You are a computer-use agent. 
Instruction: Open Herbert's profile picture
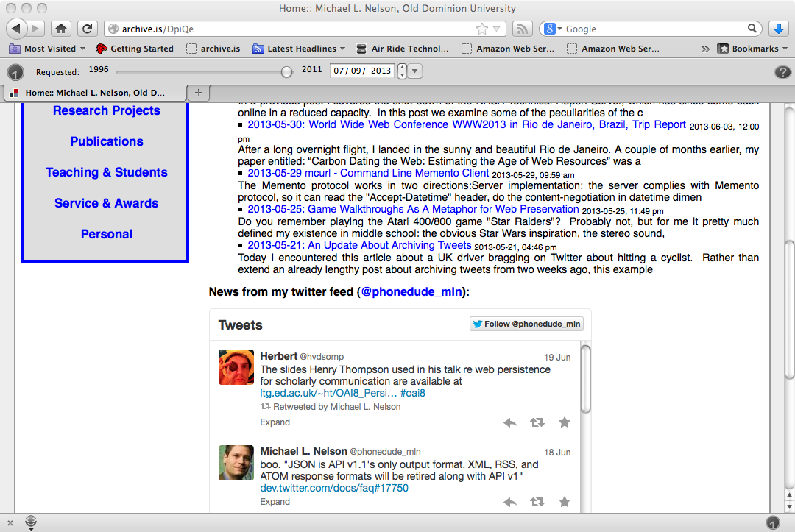coord(236,367)
